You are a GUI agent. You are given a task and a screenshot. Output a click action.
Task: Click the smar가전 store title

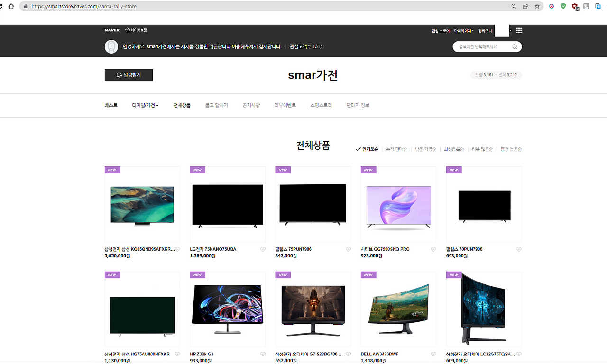[x=313, y=75]
